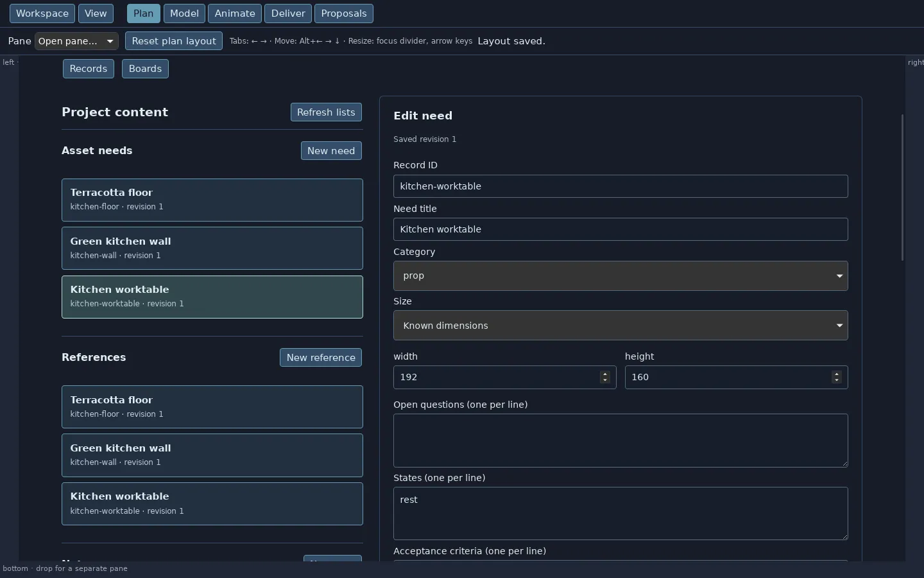Click Reset plan layout button
The image size is (924, 578).
[174, 41]
